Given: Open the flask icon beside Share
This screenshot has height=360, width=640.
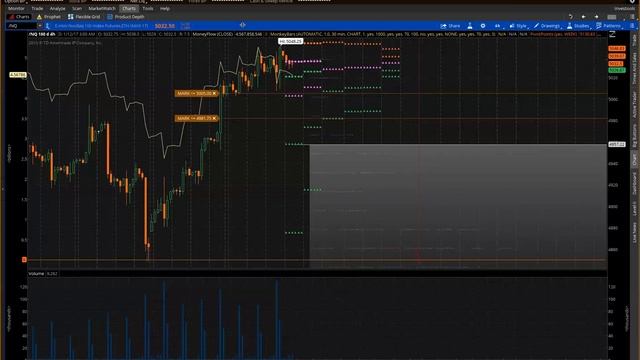Looking at the screenshot, I should coord(470,26).
